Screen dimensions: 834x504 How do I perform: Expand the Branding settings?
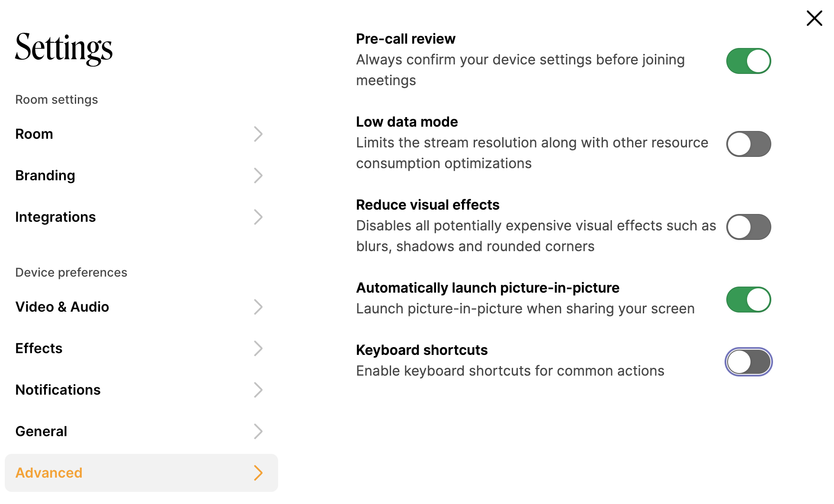click(x=258, y=175)
